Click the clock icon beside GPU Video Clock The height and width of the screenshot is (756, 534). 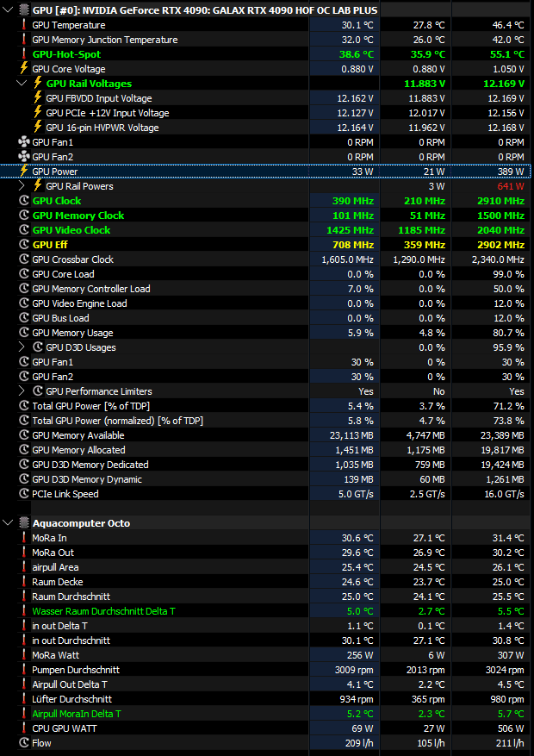23,230
